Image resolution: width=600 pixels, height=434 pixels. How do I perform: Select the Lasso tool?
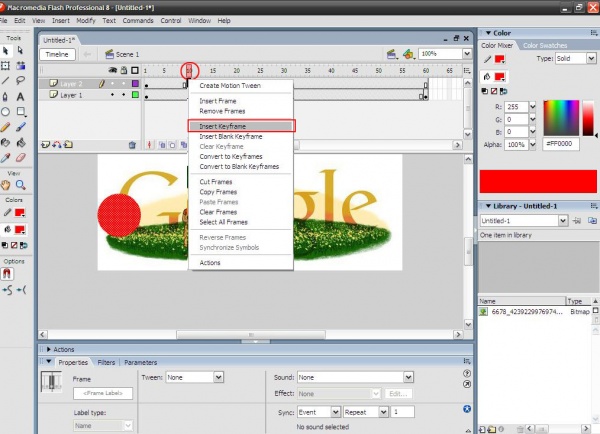[20, 80]
